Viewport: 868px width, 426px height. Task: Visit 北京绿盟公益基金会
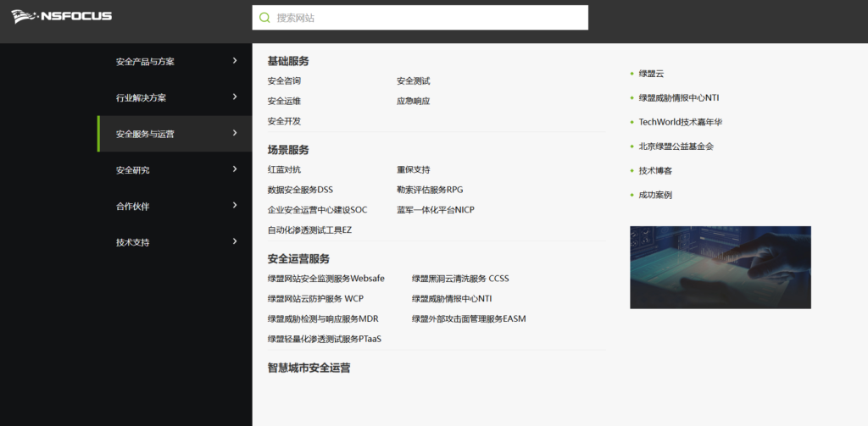click(x=676, y=146)
